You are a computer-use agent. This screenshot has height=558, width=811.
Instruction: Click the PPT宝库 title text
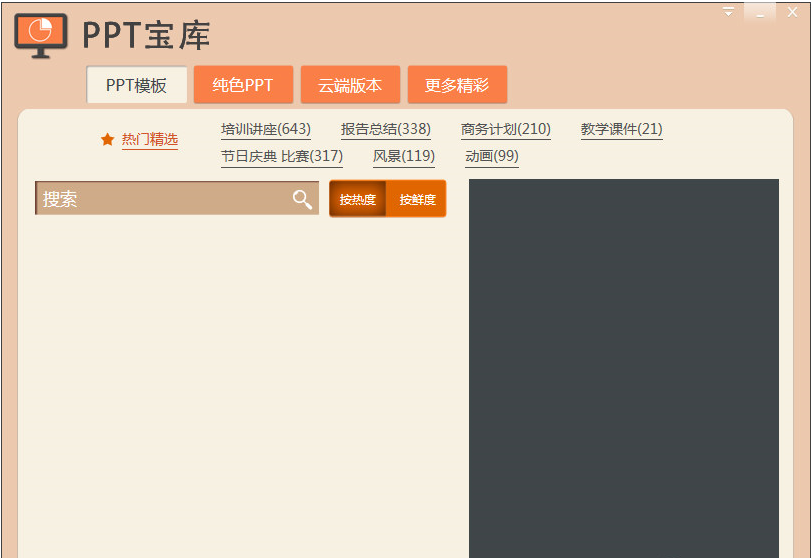pos(146,35)
